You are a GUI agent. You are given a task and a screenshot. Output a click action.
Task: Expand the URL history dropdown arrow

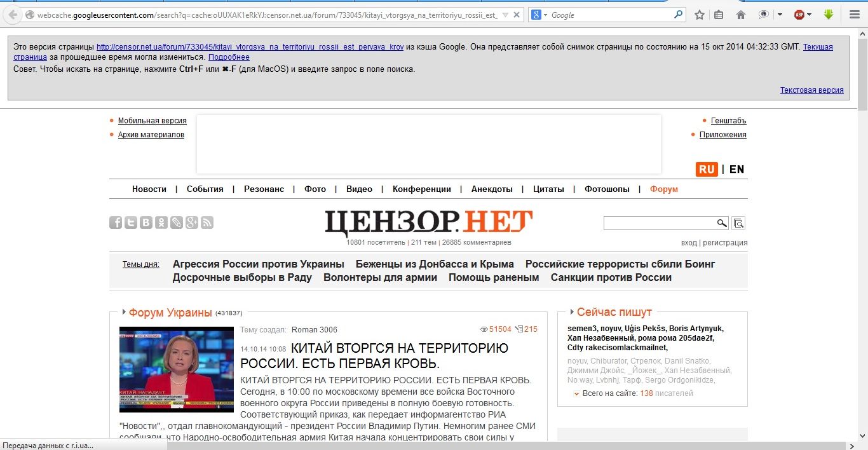tap(505, 15)
